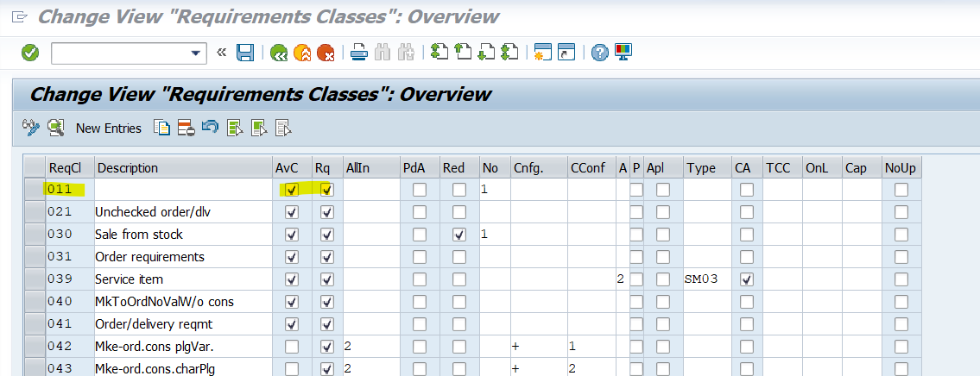Exit using the orange up-arrow icon

[x=302, y=53]
